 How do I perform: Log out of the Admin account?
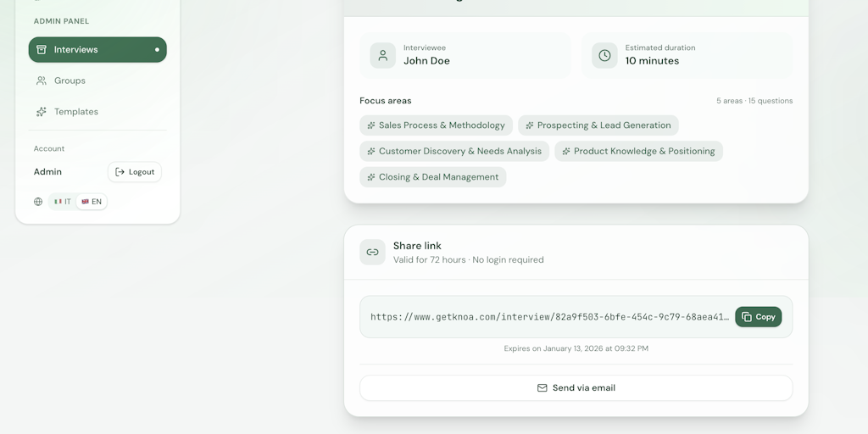pyautogui.click(x=135, y=172)
